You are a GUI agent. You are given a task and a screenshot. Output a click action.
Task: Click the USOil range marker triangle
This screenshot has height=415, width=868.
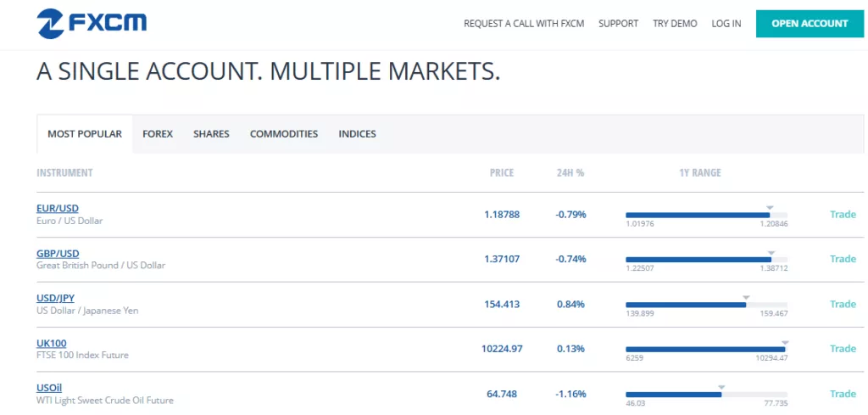(x=721, y=387)
